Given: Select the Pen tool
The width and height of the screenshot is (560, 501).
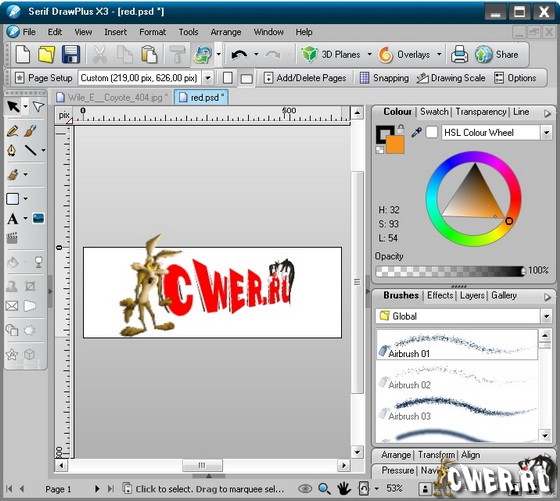Looking at the screenshot, I should (x=12, y=150).
